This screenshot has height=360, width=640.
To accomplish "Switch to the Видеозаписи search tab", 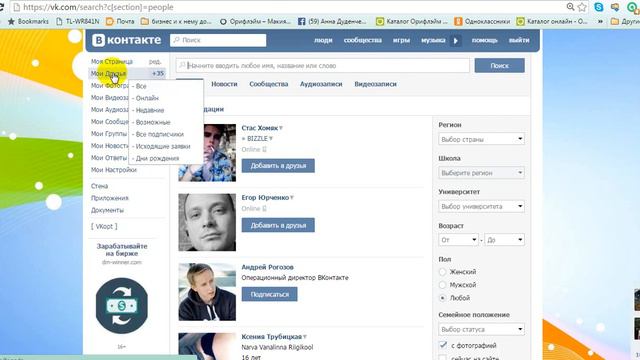I will [376, 84].
